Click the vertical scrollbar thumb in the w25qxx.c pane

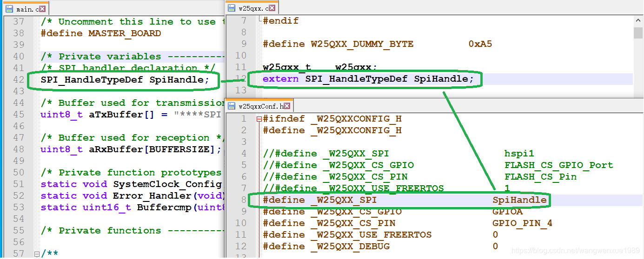(638, 32)
